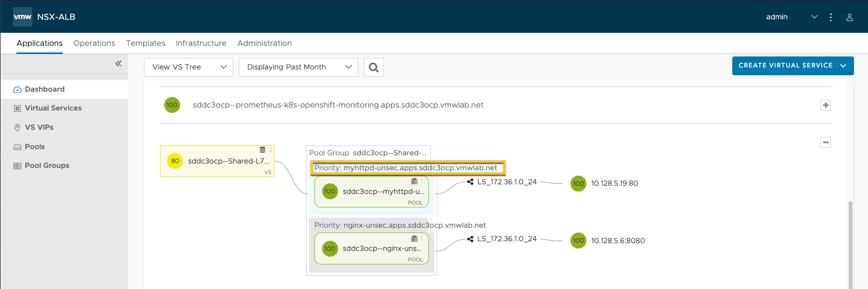868x289 pixels.
Task: Click server count icon on myhttpd pool
Action: tap(414, 181)
